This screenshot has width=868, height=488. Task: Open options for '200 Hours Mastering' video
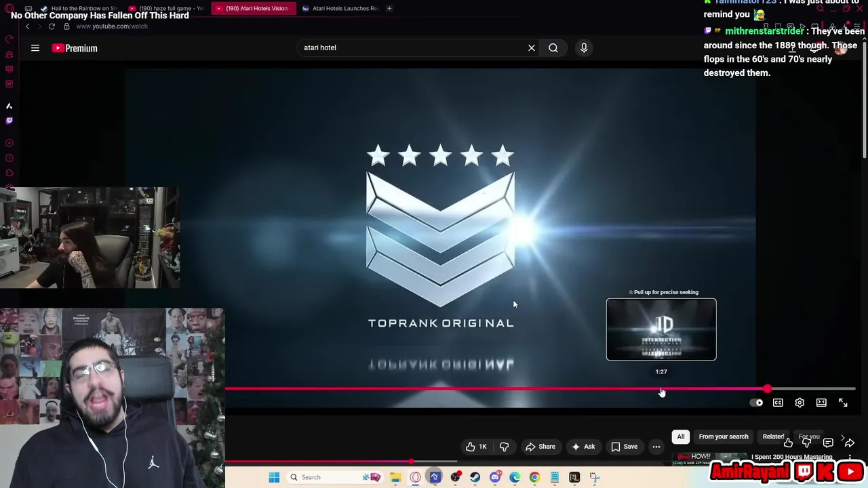pyautogui.click(x=850, y=457)
